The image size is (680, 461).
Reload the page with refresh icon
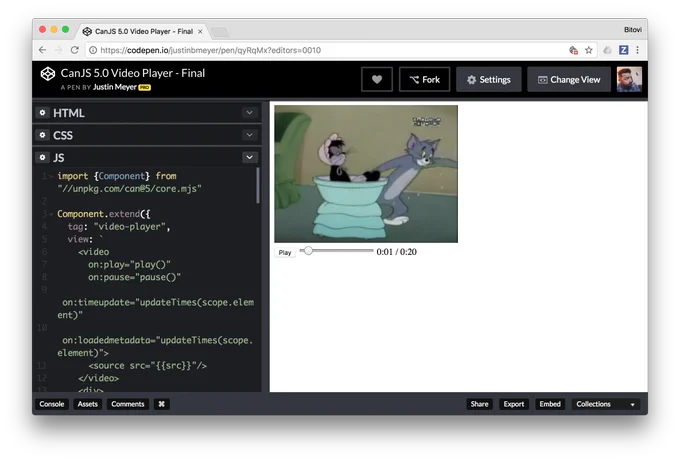[75, 50]
